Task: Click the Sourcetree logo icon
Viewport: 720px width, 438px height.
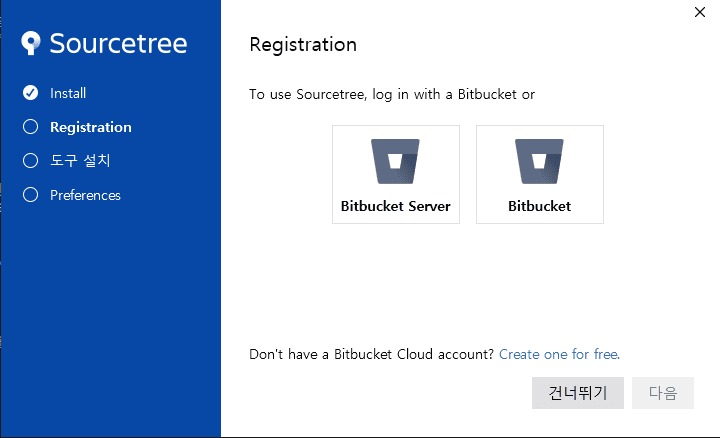Action: (x=31, y=43)
